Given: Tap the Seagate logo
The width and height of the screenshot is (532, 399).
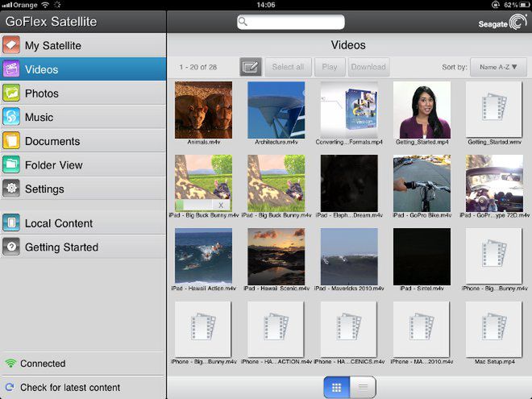Looking at the screenshot, I should point(502,23).
